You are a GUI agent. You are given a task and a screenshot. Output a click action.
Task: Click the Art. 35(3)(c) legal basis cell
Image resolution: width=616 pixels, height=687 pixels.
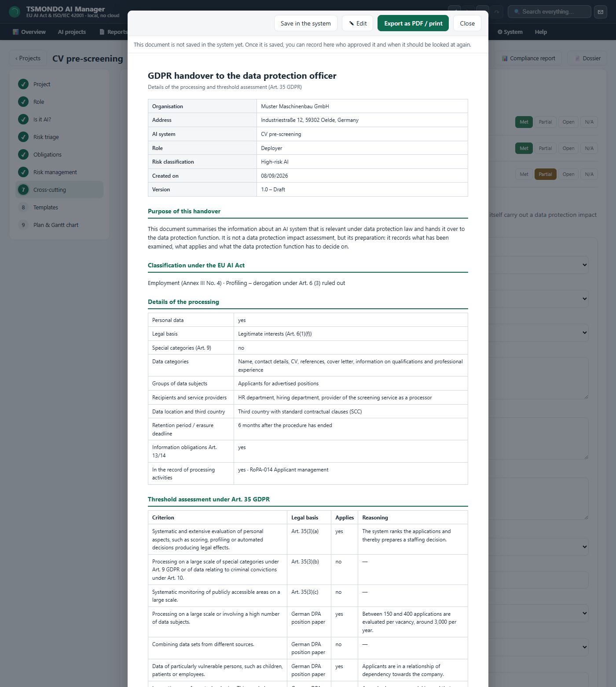tap(309, 596)
